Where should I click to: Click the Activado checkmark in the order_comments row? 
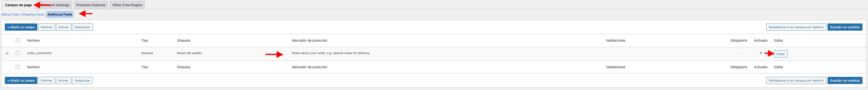tap(761, 53)
